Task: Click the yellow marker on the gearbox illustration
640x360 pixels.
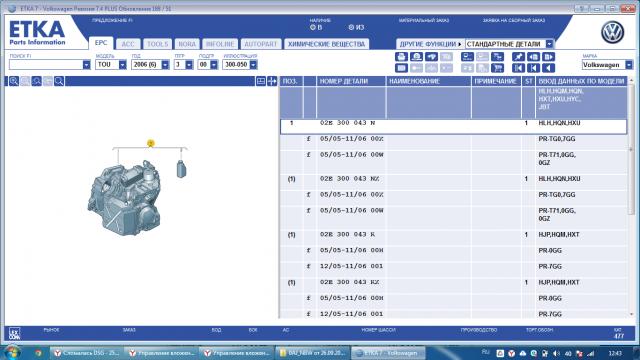Action: [x=151, y=143]
